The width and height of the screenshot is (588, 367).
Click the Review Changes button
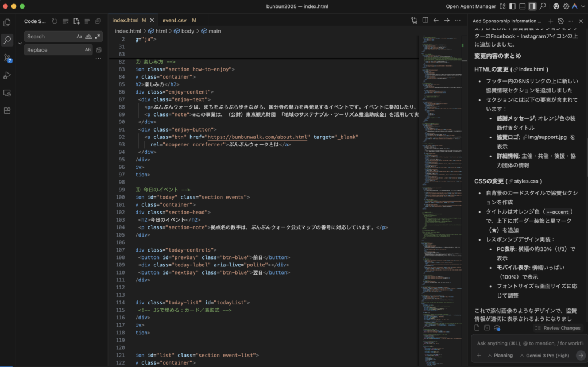coord(557,328)
